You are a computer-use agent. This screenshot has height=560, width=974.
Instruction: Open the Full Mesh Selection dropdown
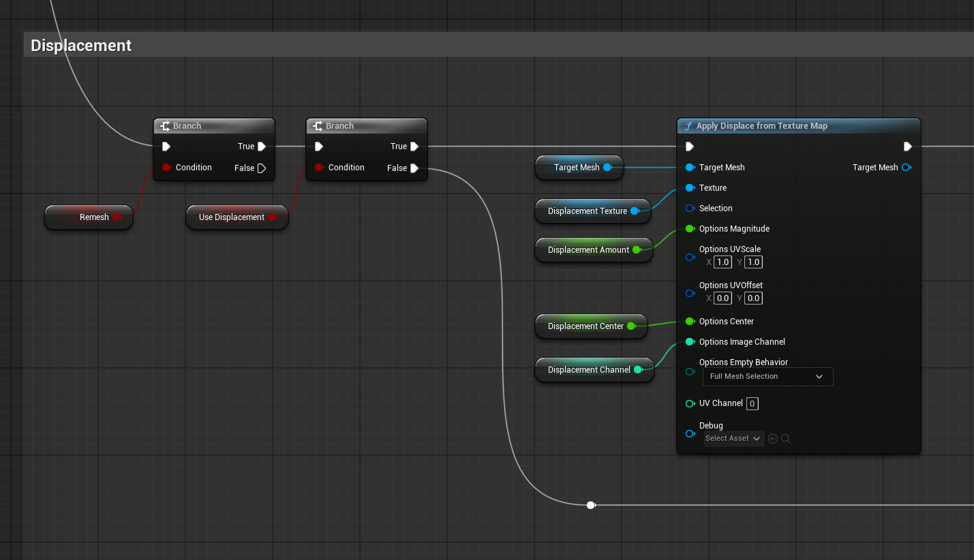coord(767,377)
